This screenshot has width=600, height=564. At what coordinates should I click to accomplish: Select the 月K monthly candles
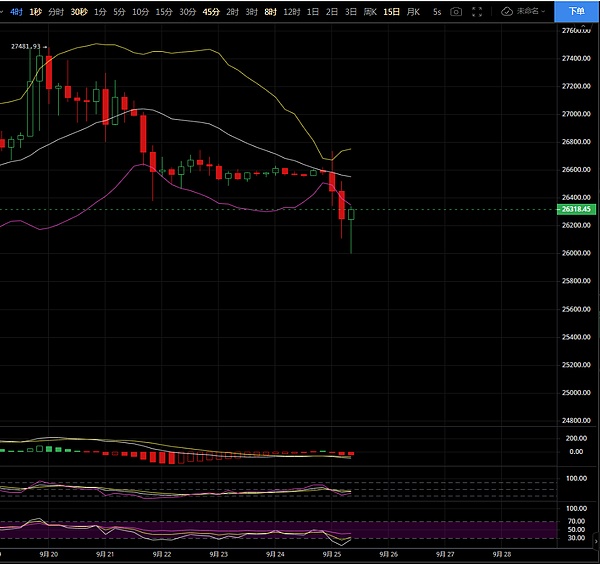pos(413,11)
